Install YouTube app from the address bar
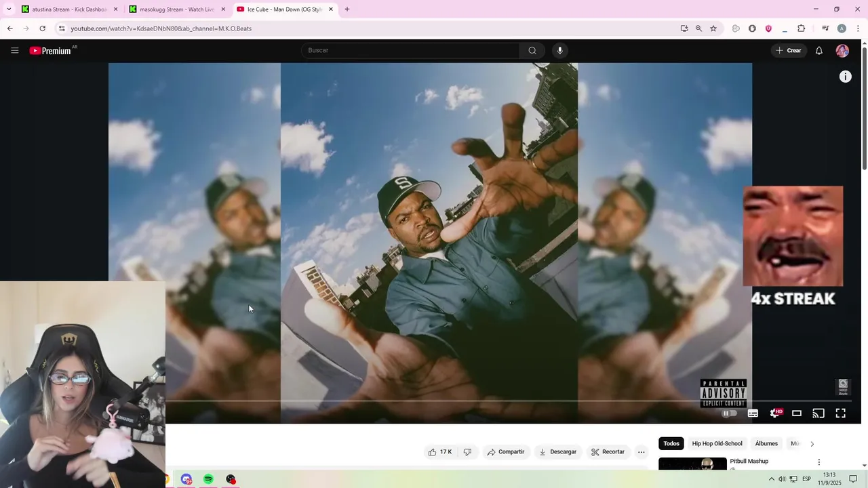This screenshot has width=868, height=488. coord(684,28)
